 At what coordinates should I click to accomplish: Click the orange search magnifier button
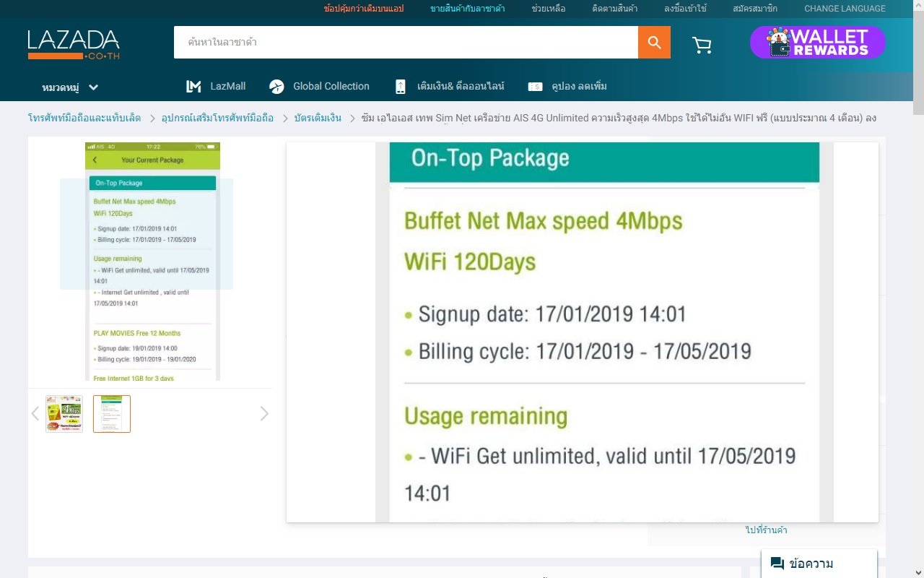point(654,43)
